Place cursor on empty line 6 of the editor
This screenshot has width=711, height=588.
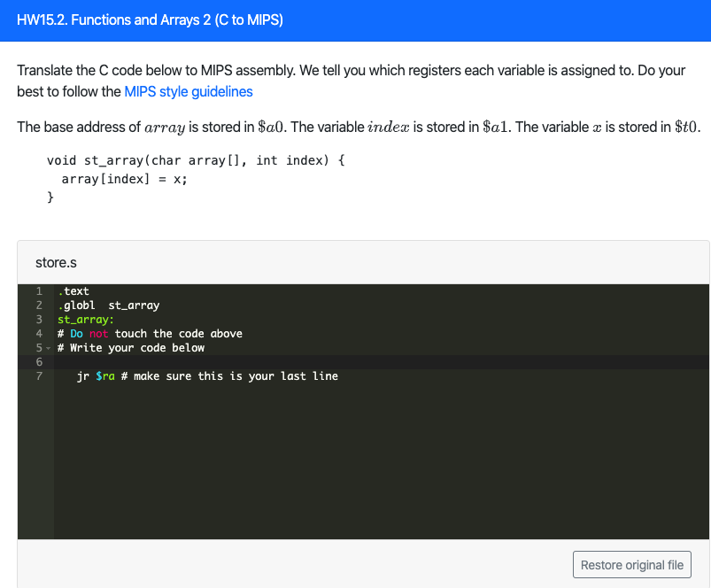point(381,362)
